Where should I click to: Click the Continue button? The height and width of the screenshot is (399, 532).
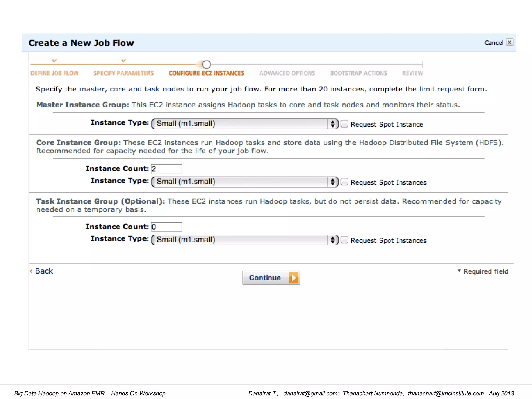point(271,278)
